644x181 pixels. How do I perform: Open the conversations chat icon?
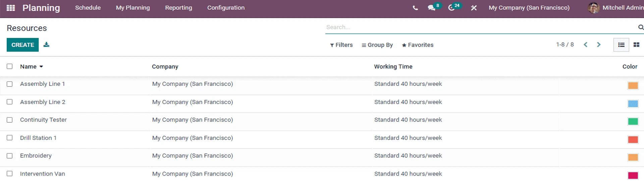click(431, 8)
